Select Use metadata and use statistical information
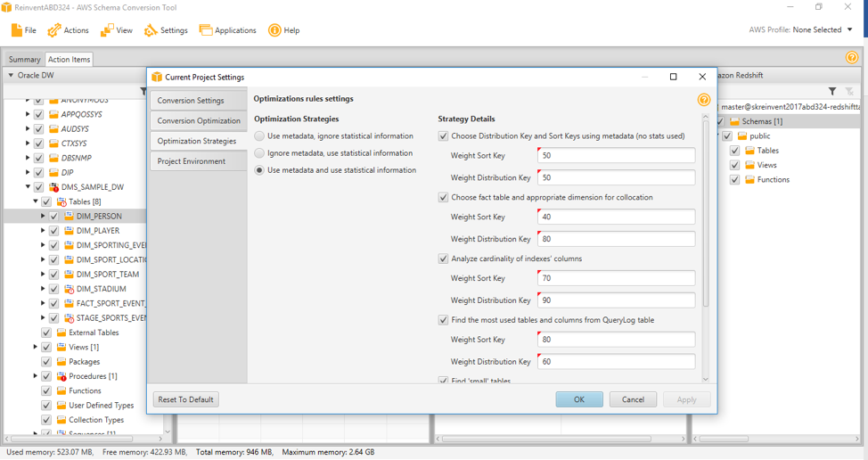The height and width of the screenshot is (460, 868). point(259,170)
